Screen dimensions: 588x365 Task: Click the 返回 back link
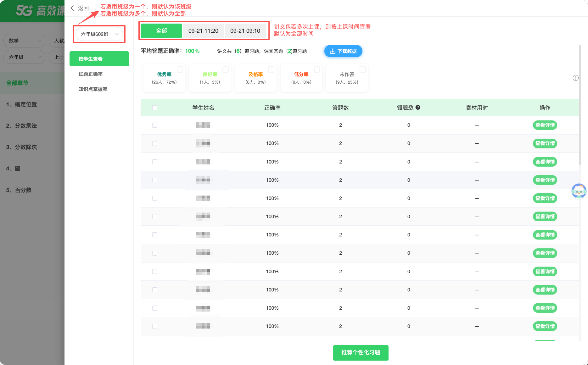tap(83, 8)
